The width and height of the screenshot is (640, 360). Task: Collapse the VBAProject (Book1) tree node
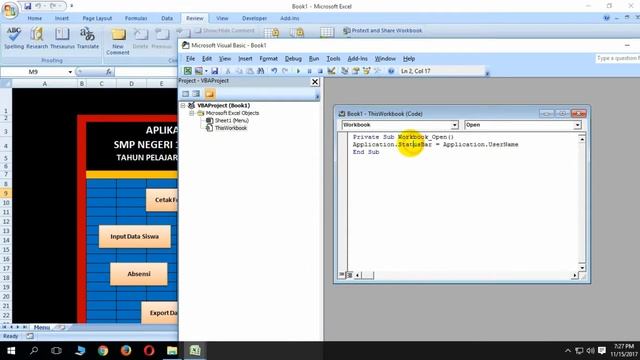[x=183, y=106]
